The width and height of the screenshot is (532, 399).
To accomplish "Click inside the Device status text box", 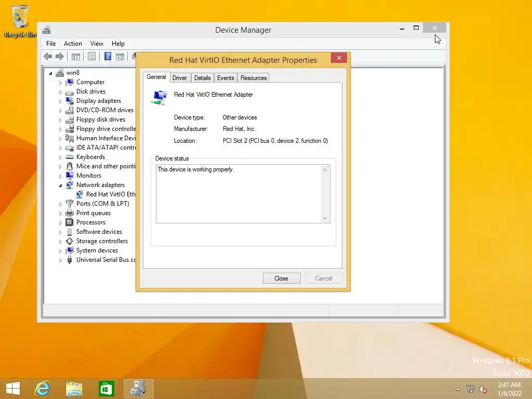I will [239, 194].
